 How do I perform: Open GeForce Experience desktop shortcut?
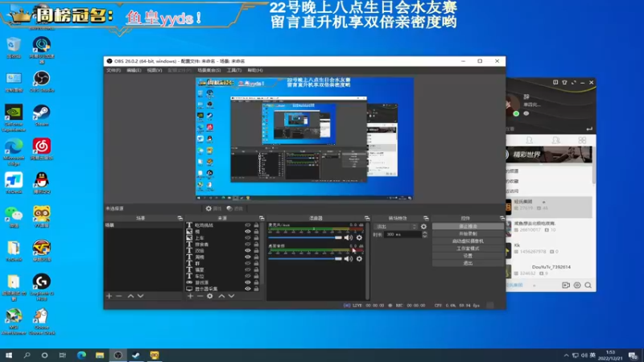[x=14, y=117]
